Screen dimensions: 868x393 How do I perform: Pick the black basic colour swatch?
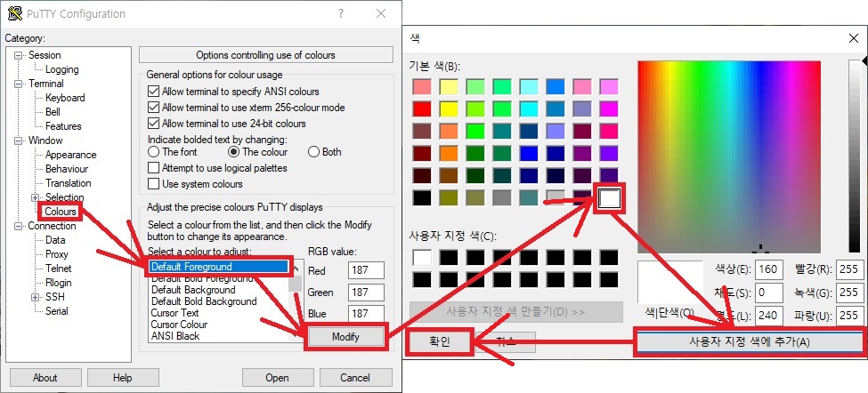[x=422, y=197]
